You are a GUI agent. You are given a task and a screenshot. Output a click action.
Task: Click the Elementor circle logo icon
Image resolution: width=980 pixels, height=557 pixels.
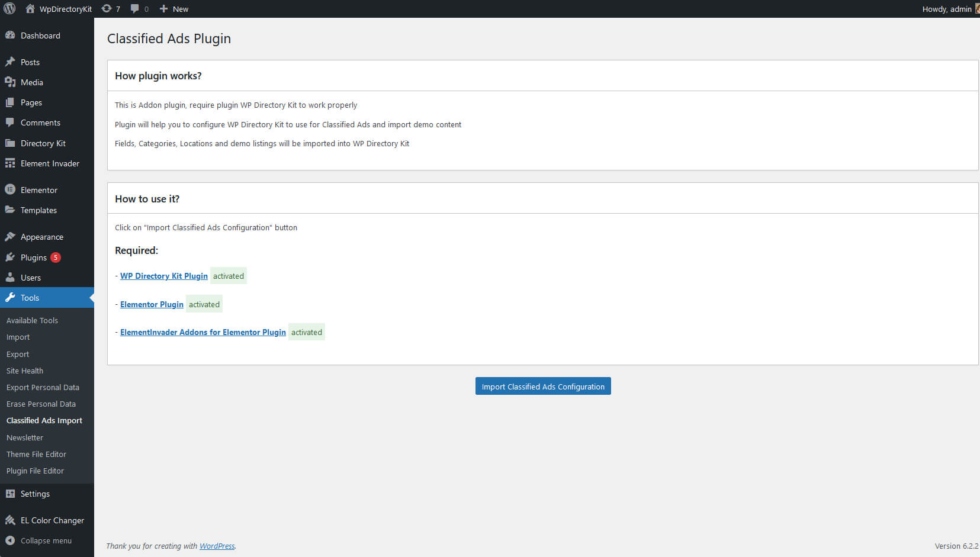point(10,190)
